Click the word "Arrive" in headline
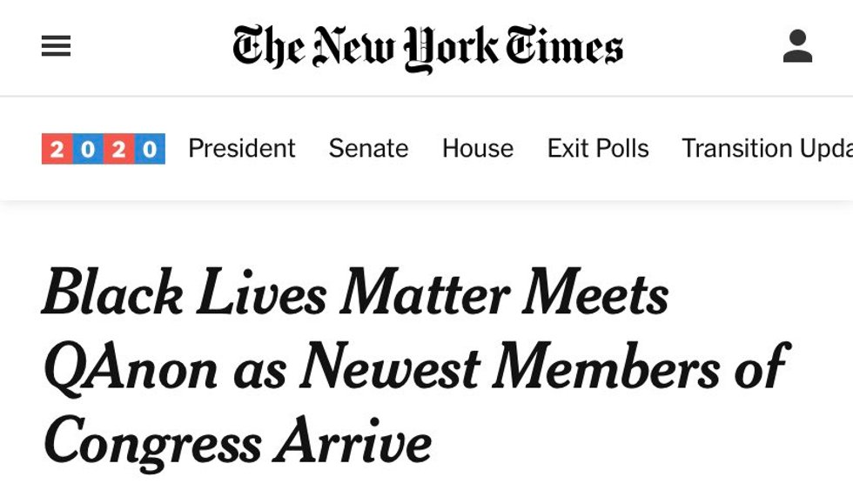 click(353, 441)
